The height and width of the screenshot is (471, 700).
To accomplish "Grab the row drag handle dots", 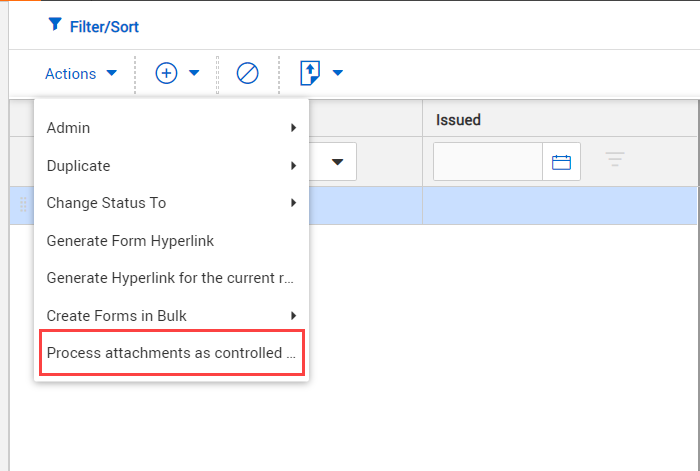I will (22, 205).
